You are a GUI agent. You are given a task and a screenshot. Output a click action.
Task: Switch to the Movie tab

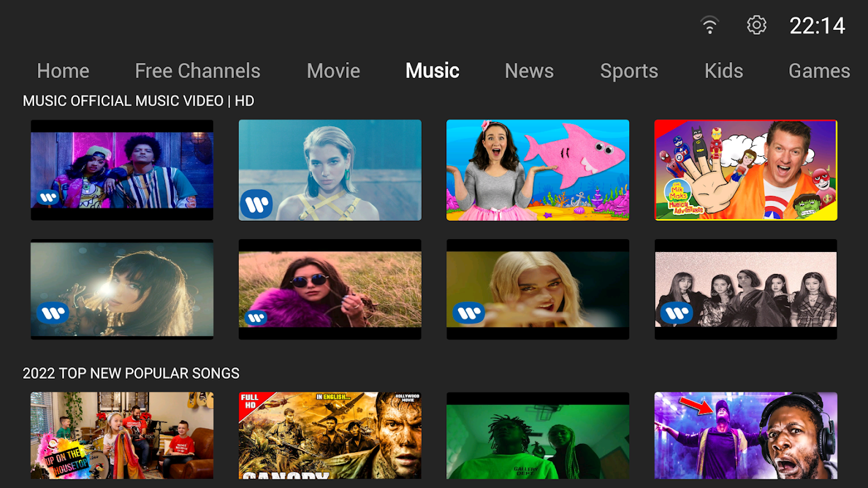[333, 71]
